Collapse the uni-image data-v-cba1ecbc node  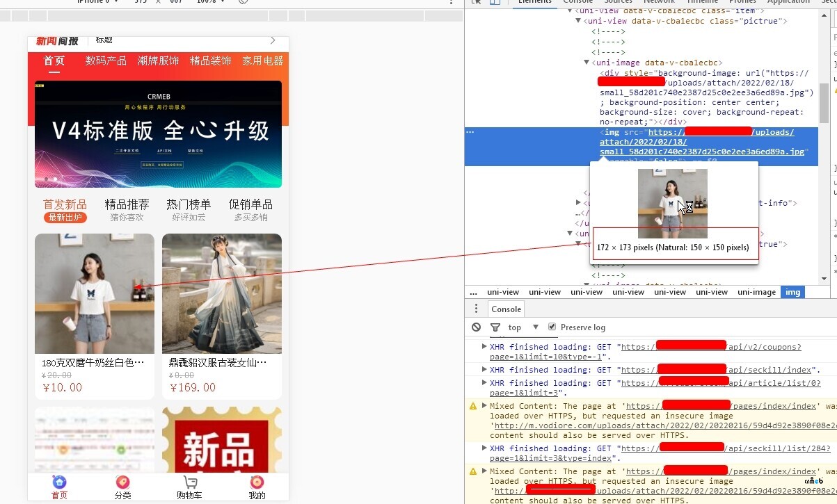point(587,63)
